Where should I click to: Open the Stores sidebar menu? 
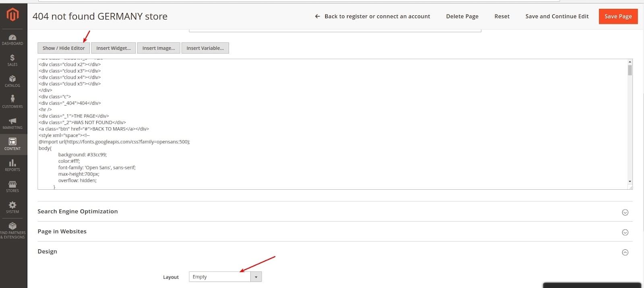point(12,186)
